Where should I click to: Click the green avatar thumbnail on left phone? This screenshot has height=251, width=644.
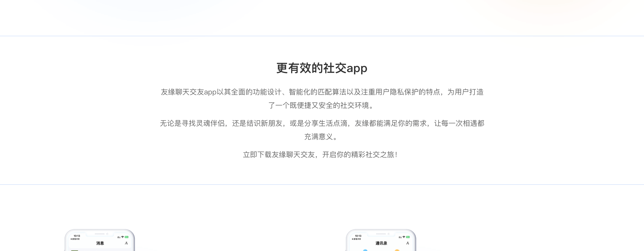point(74,251)
